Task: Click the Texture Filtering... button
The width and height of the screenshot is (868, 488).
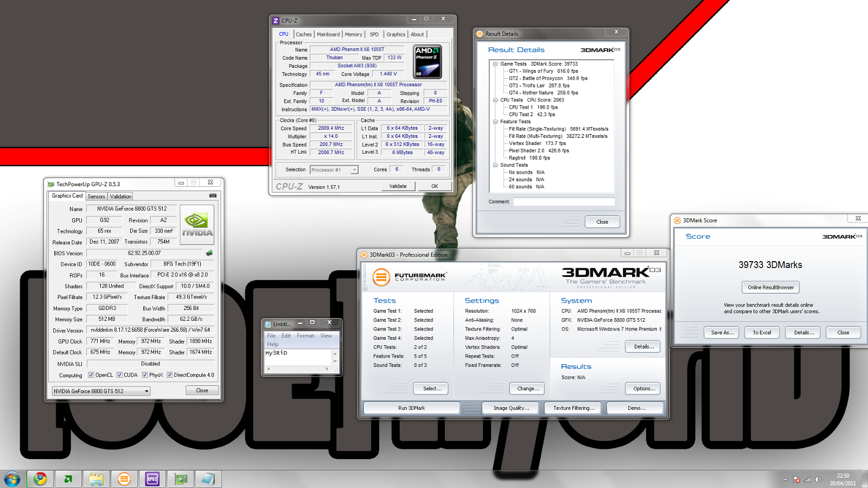Action: (573, 408)
